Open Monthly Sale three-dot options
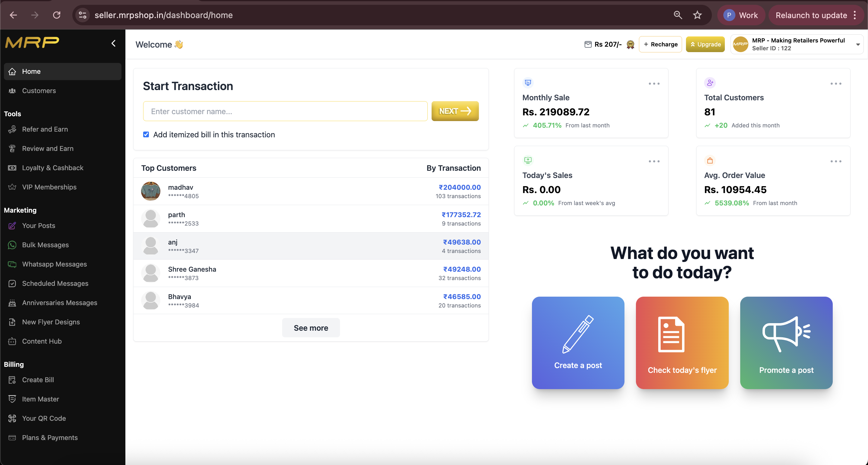 (654, 83)
